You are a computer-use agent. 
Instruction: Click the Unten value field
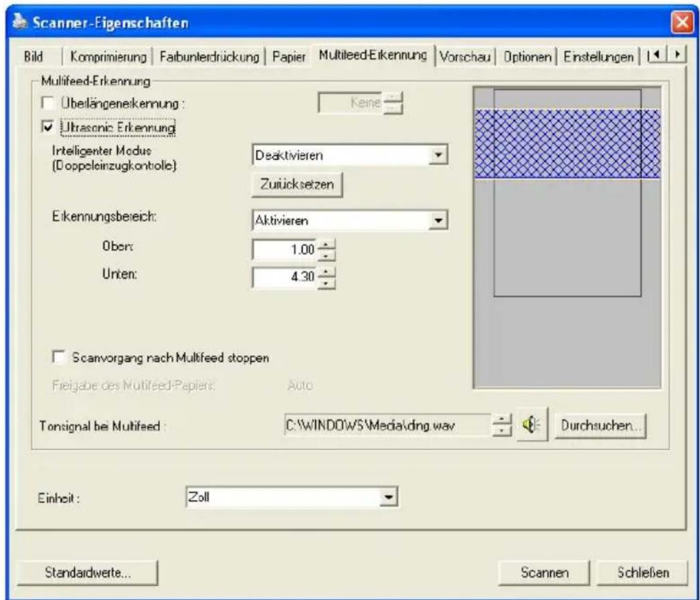pos(285,277)
